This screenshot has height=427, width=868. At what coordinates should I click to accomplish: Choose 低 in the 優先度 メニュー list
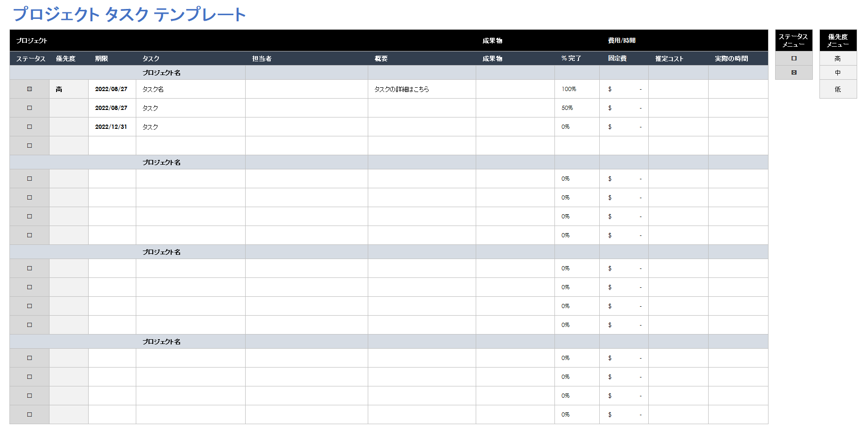click(x=838, y=89)
